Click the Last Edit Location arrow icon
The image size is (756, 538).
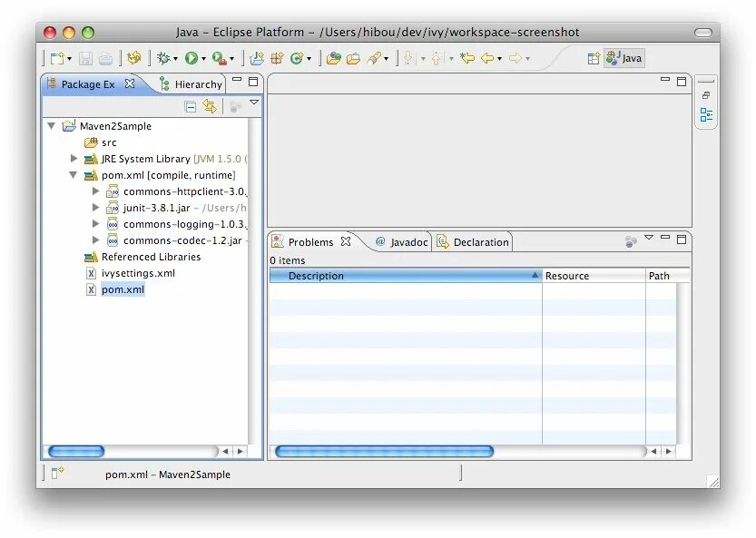(467, 58)
